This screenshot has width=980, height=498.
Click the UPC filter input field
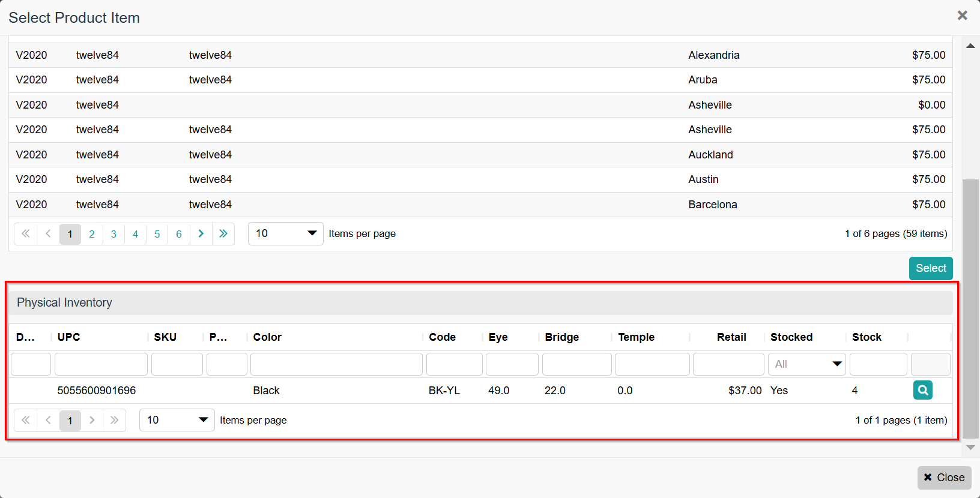click(x=101, y=364)
